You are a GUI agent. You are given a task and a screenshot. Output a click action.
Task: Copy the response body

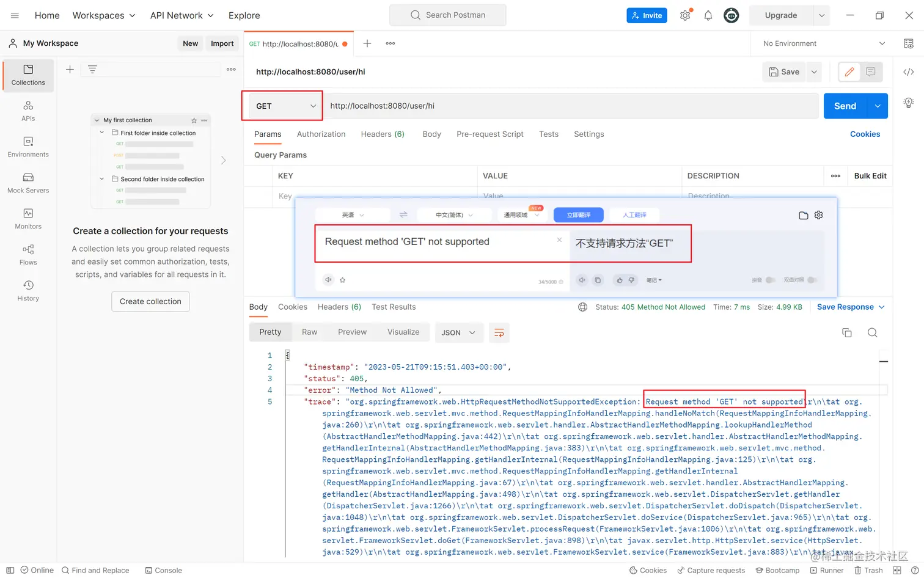coord(847,333)
